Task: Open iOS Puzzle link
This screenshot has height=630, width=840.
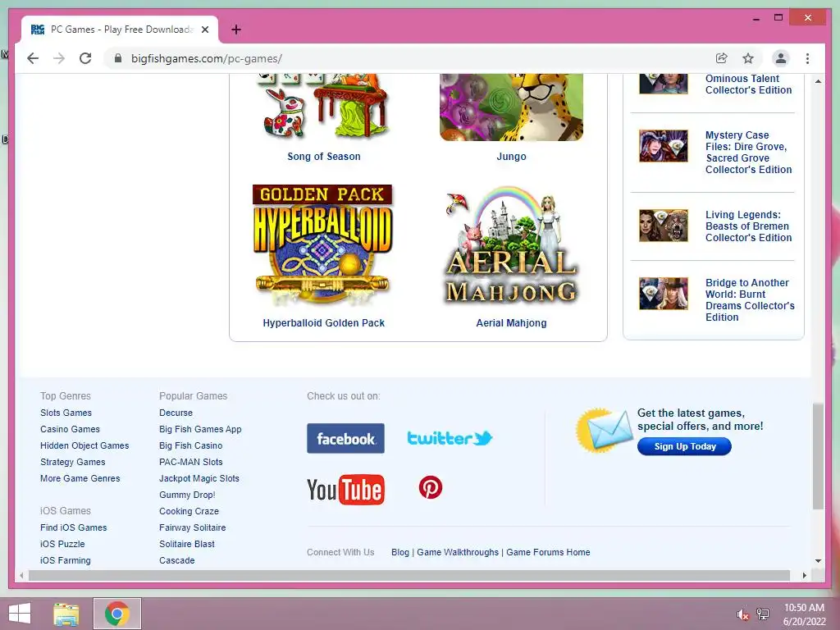Action: (62, 544)
